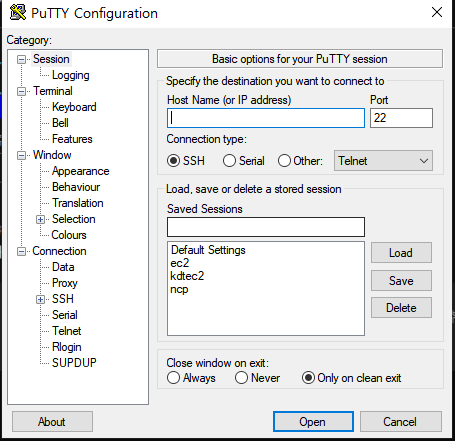Expand the SSH tree node
Image resolution: width=455 pixels, height=441 pixels.
(40, 300)
